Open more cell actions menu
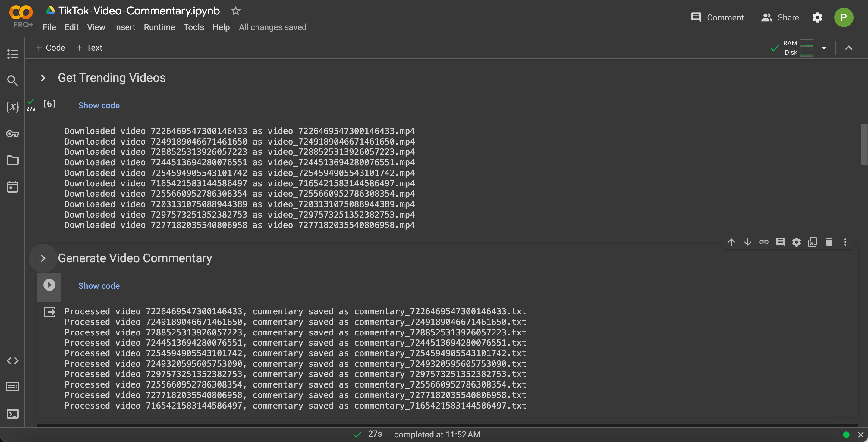This screenshot has height=442, width=868. point(845,242)
